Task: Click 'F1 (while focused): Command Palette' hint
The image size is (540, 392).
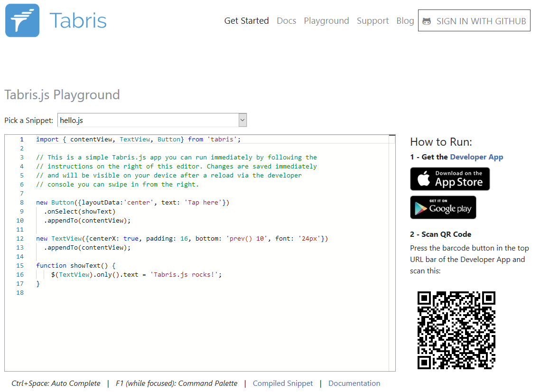Action: tap(177, 383)
